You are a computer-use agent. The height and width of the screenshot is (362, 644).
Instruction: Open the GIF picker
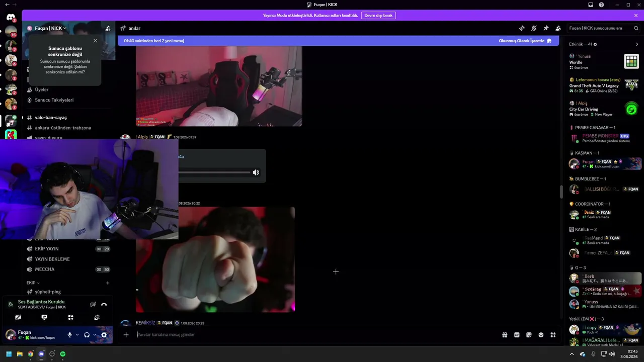[517, 335]
